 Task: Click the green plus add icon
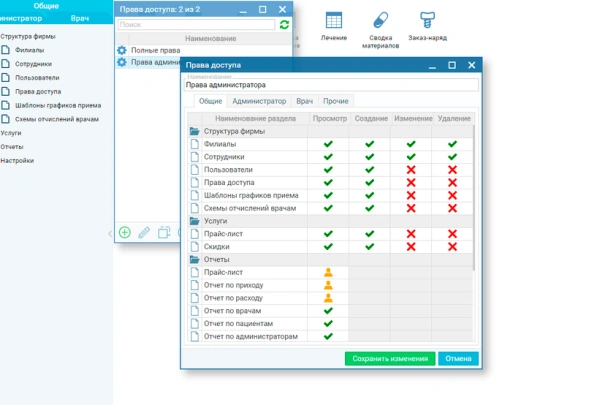point(125,232)
